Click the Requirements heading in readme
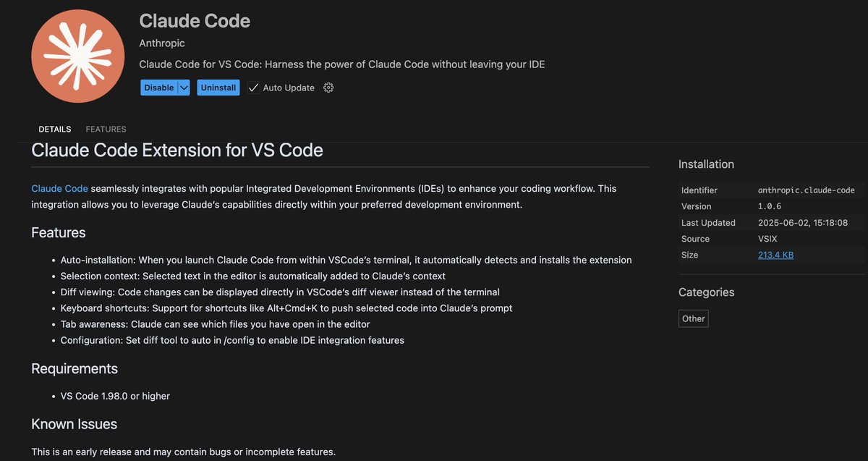 (75, 368)
